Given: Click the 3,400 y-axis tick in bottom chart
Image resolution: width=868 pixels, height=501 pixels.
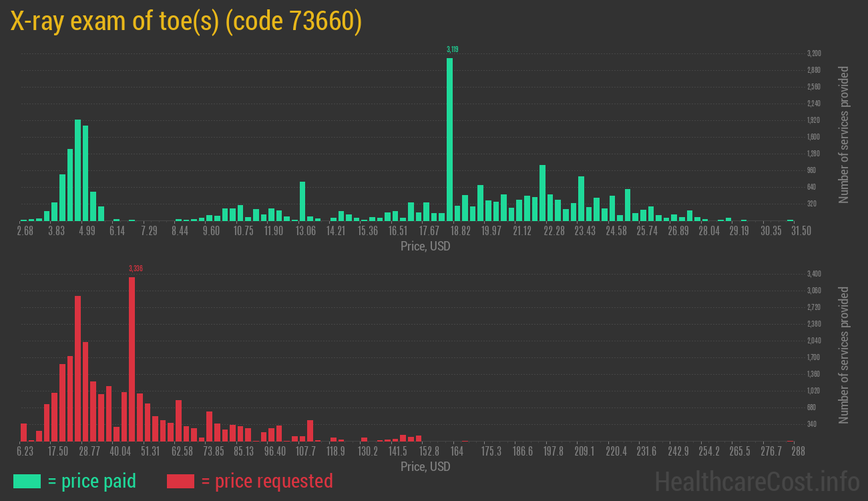Looking at the screenshot, I should (813, 274).
